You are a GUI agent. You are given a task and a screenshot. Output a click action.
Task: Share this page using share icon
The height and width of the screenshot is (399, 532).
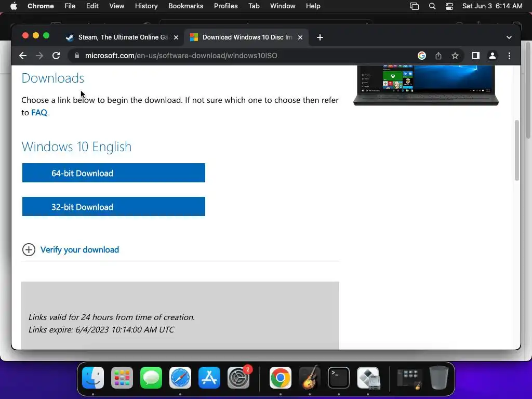coord(438,56)
